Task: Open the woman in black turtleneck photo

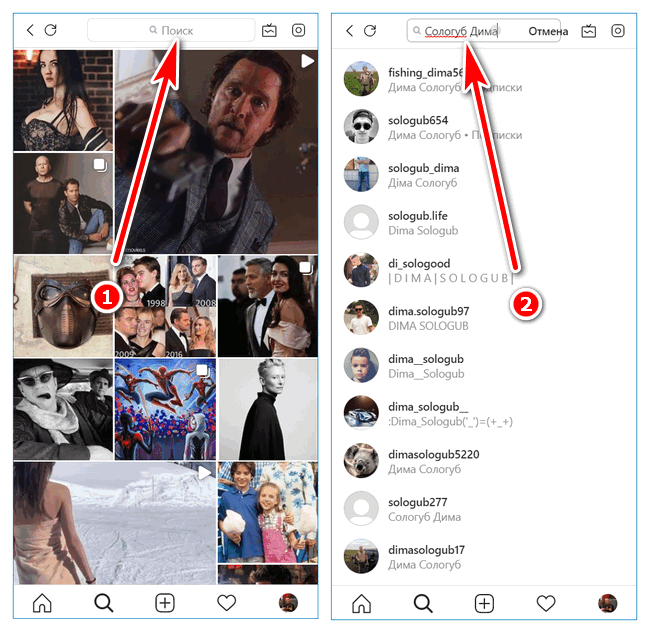Action: [268, 409]
